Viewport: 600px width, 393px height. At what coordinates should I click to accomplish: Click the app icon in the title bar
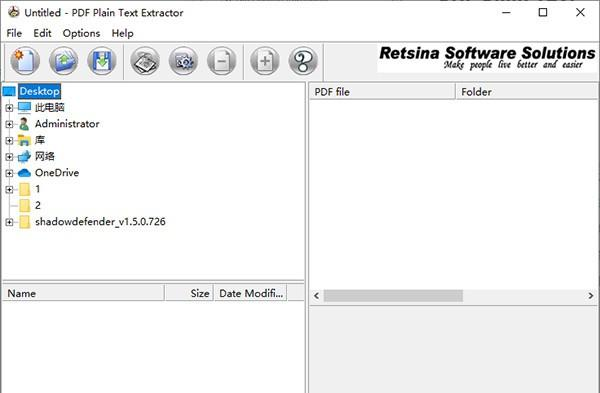pyautogui.click(x=14, y=12)
